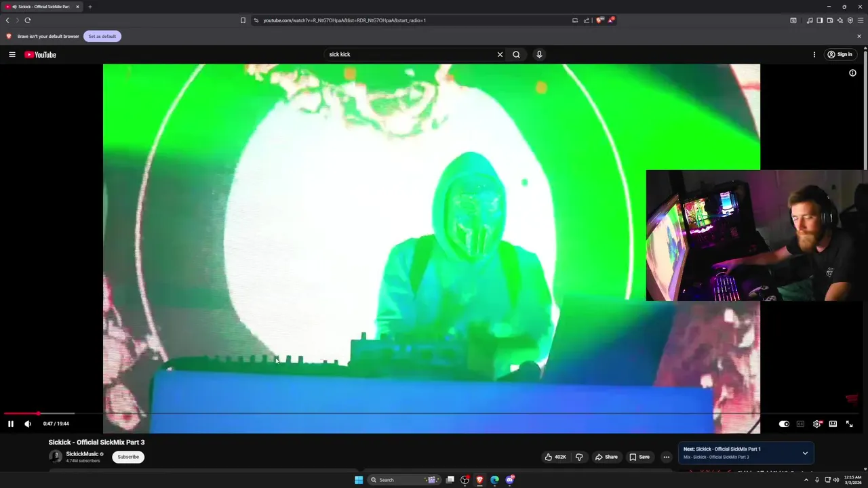The width and height of the screenshot is (868, 488).
Task: Open the Brave VPN shield icon
Action: tap(850, 20)
